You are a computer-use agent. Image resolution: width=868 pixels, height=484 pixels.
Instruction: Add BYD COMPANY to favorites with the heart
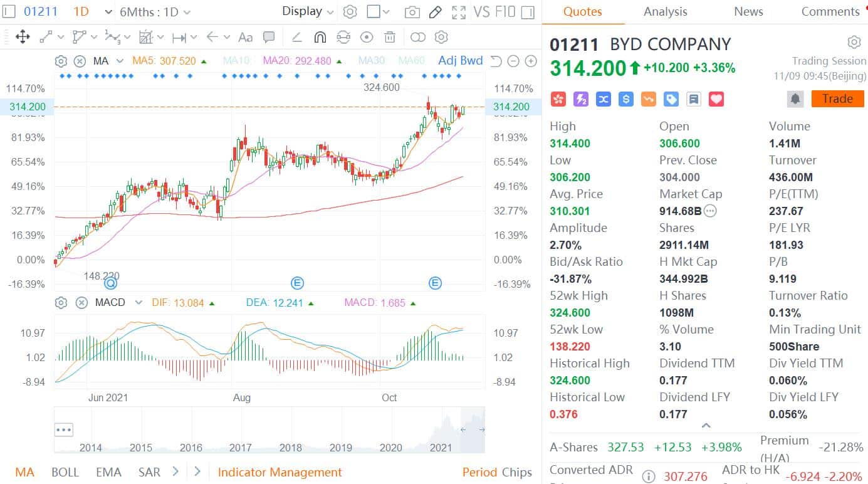tap(716, 98)
